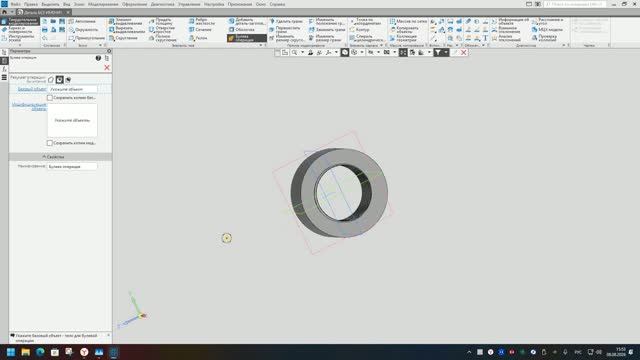The image size is (640, 360).
Task: Select the Контур tool
Action: point(359,29)
